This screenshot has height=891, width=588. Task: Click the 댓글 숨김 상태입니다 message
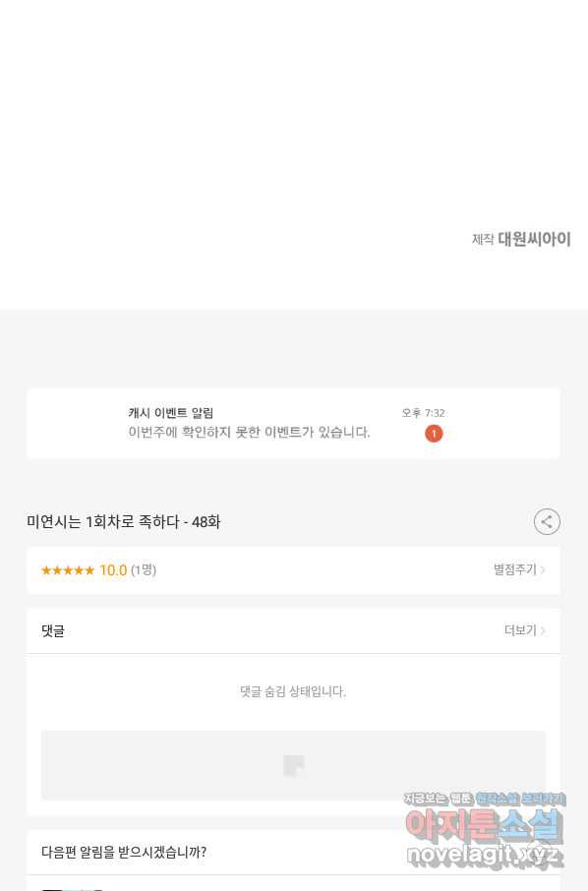pos(293,691)
